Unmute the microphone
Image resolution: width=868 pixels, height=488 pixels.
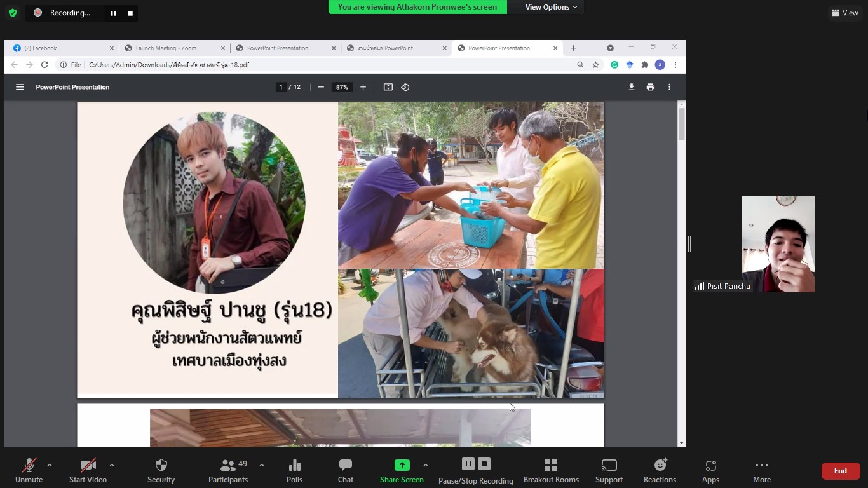(x=29, y=471)
